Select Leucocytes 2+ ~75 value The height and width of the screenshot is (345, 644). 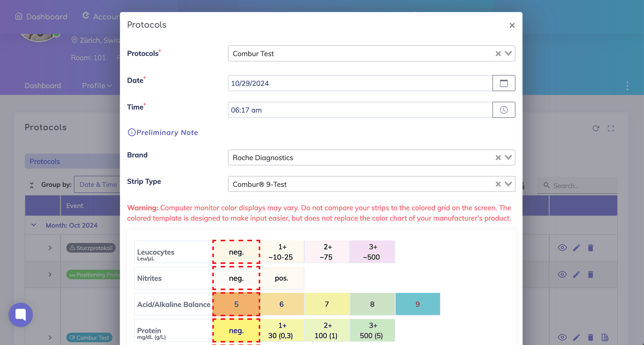(327, 252)
